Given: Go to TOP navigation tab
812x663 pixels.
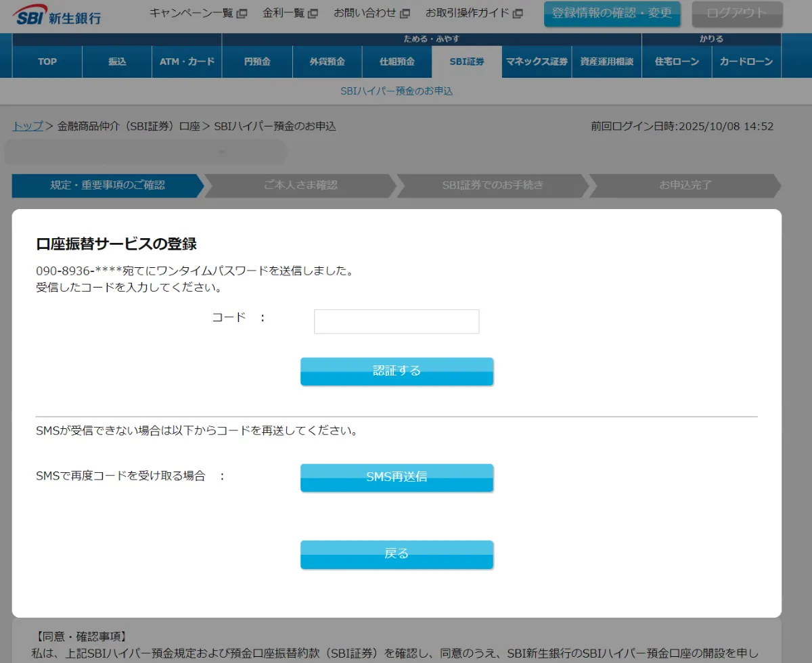Looking at the screenshot, I should click(47, 62).
